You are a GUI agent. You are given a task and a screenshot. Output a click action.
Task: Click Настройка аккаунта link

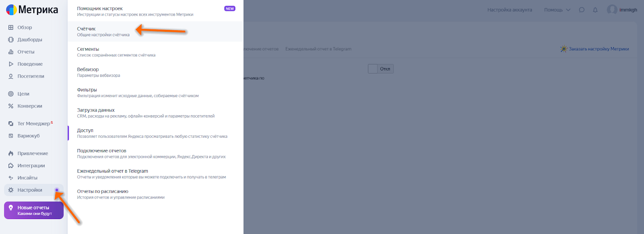(510, 10)
